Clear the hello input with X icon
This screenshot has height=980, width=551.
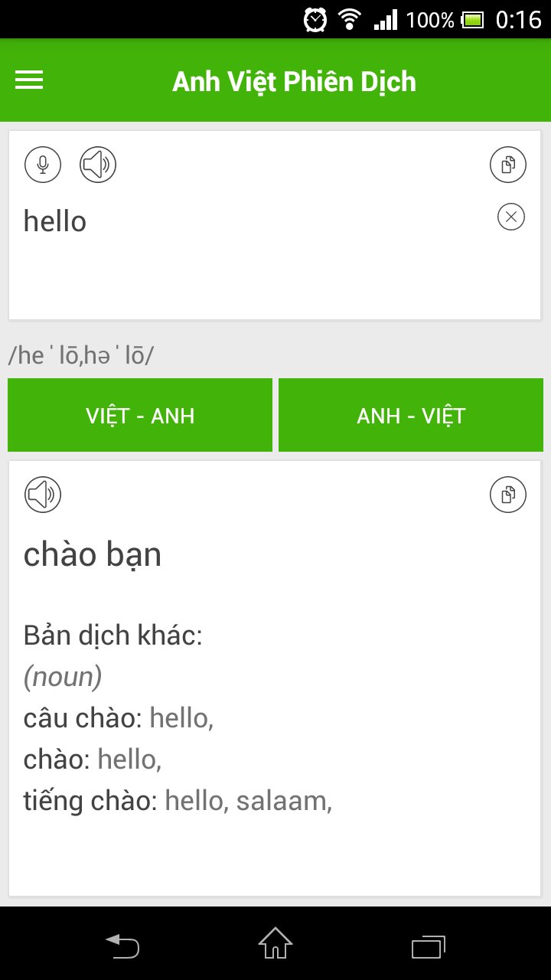click(511, 217)
